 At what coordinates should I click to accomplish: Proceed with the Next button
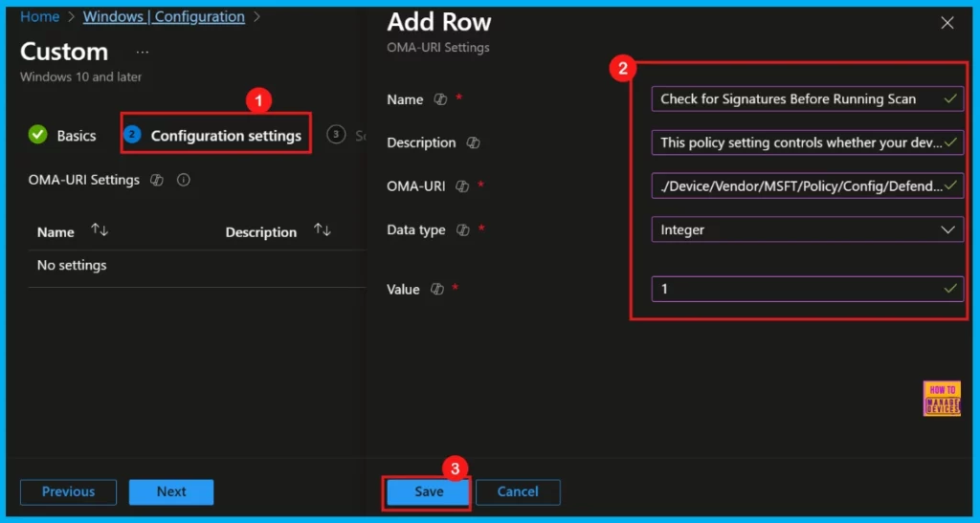click(171, 491)
